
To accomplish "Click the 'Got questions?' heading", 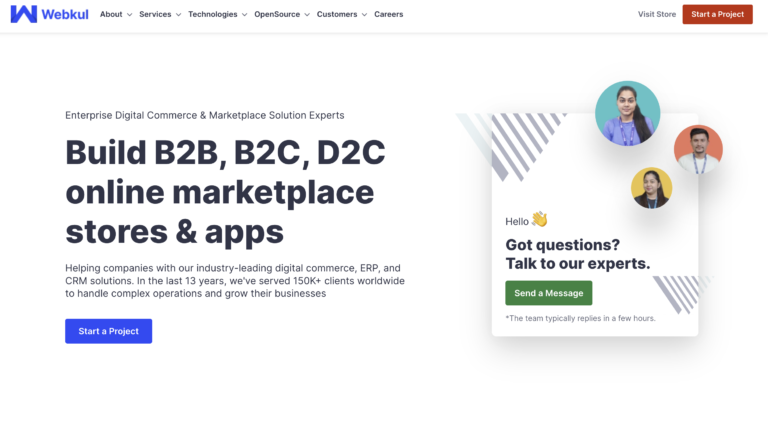I will 562,244.
